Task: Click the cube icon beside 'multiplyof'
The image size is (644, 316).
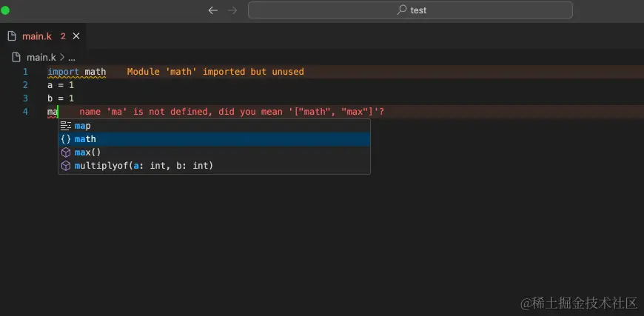Action: 66,166
